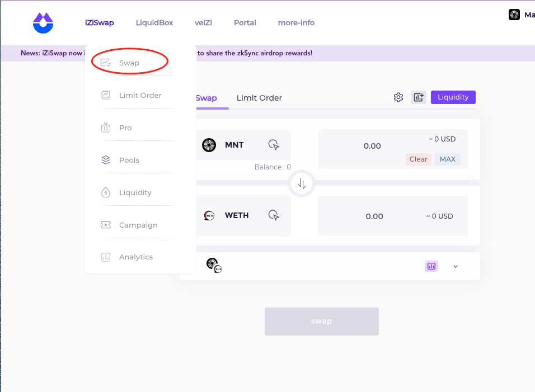Screen dimensions: 535x392
Task: Switch token direction with the arrows button
Action: (x=301, y=184)
